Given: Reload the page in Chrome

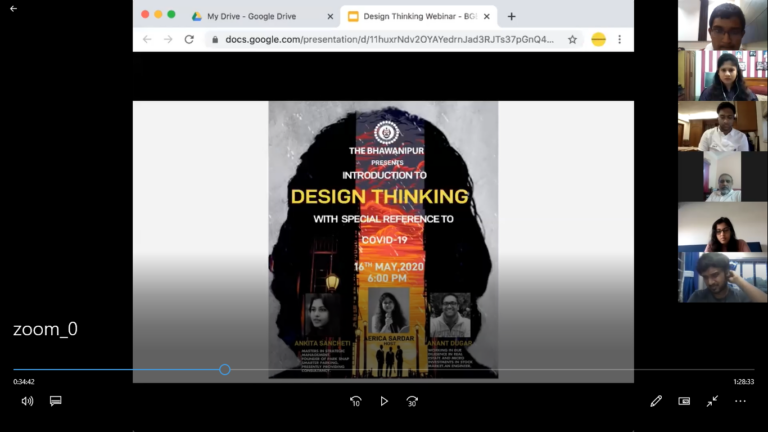Looking at the screenshot, I should coord(189,40).
